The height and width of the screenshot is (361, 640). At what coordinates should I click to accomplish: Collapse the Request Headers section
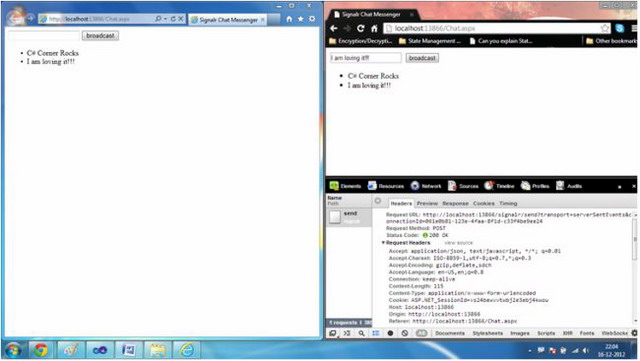383,243
